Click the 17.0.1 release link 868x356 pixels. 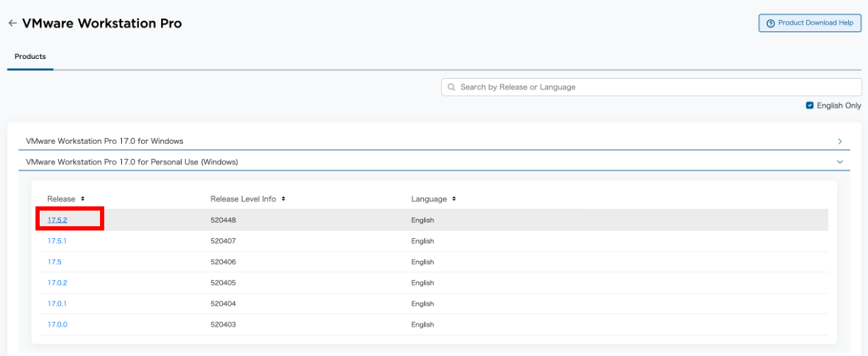pos(57,304)
